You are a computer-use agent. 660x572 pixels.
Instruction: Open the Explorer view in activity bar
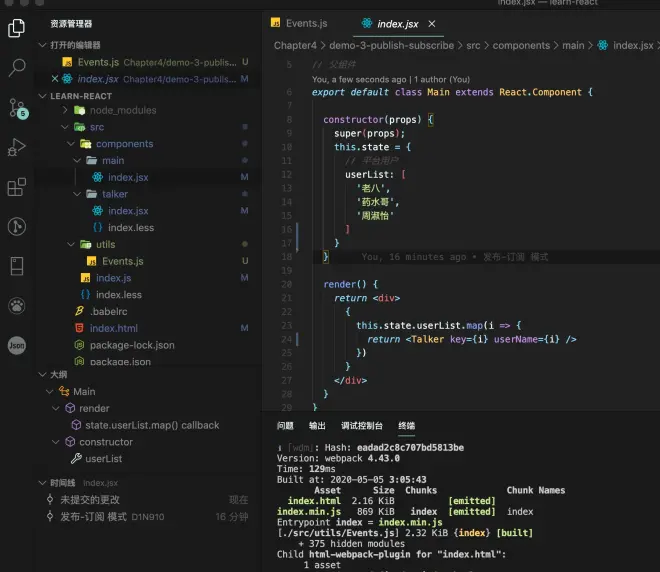point(16,28)
